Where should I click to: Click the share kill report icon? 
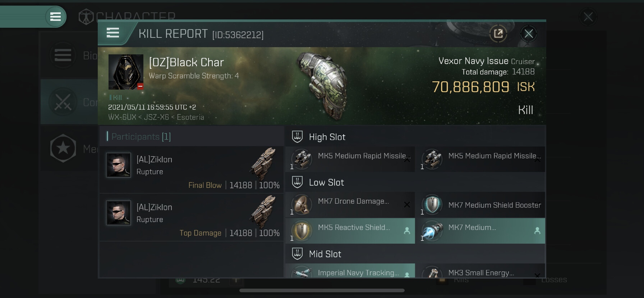tap(498, 34)
